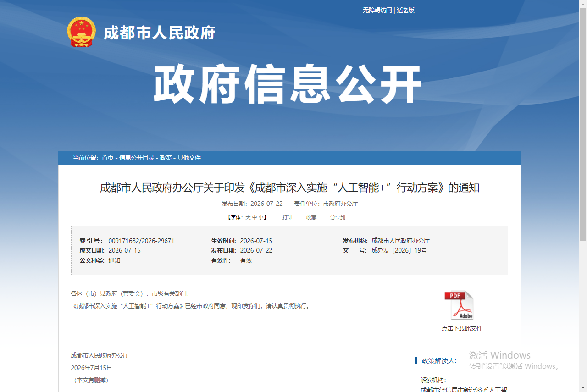Screen dimensions: 587x392
Task: Open 信息公开目录 breadcrumb link
Action: click(137, 158)
